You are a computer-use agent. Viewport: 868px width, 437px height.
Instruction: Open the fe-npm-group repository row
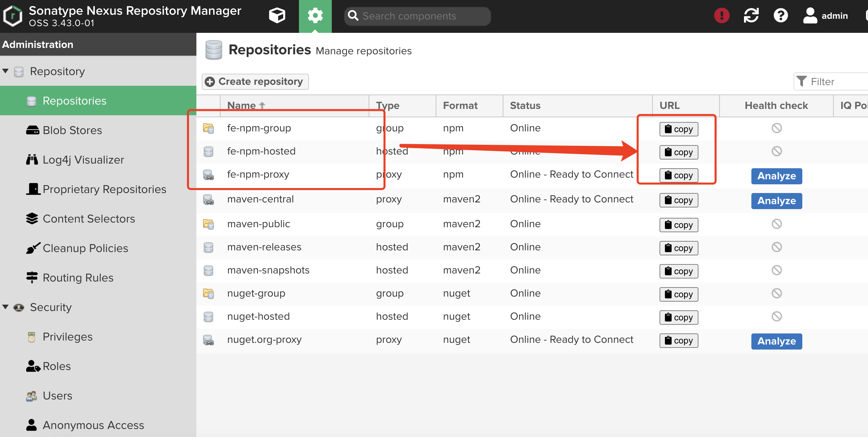tap(532, 128)
